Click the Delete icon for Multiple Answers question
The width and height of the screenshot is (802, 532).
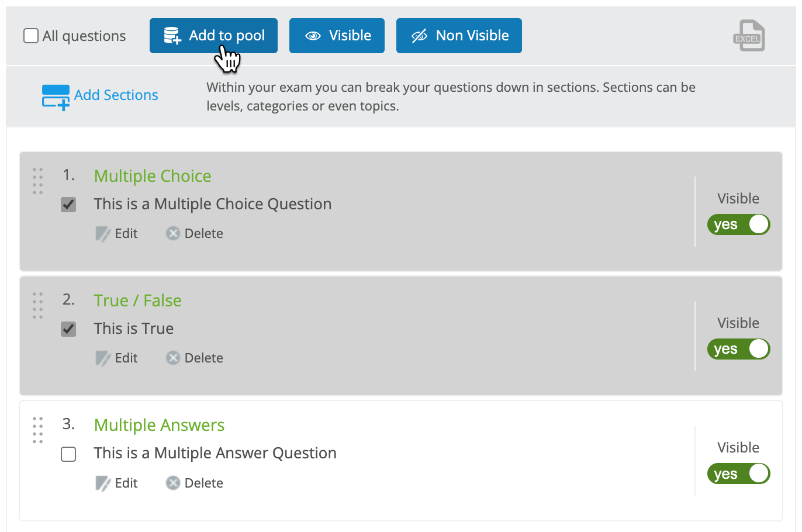point(173,483)
